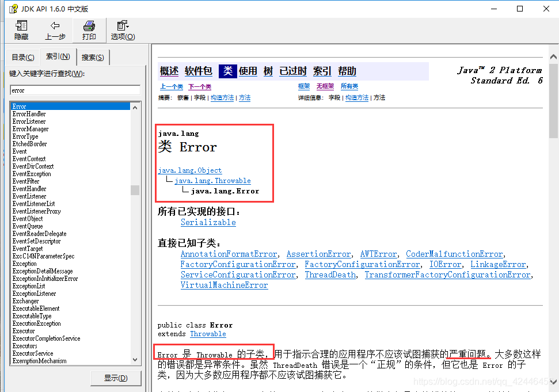The height and width of the screenshot is (392, 559).
Task: Go to 上一个类 previous class link
Action: click(172, 86)
